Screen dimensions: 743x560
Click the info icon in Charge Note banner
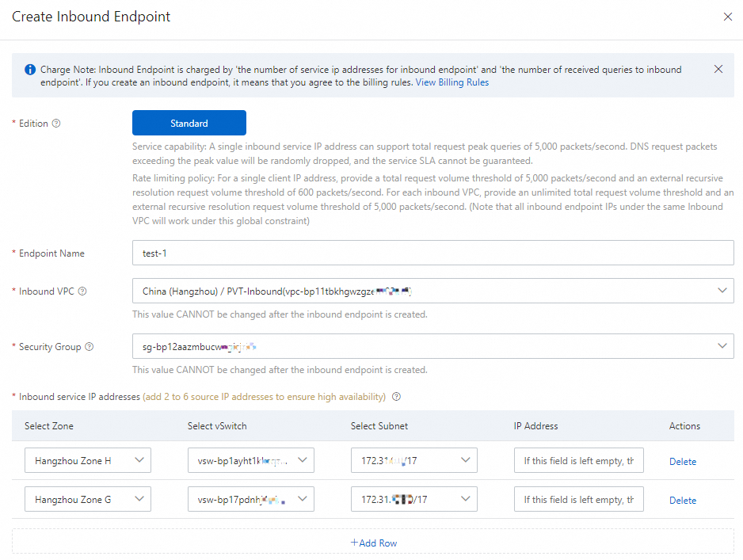click(x=30, y=70)
